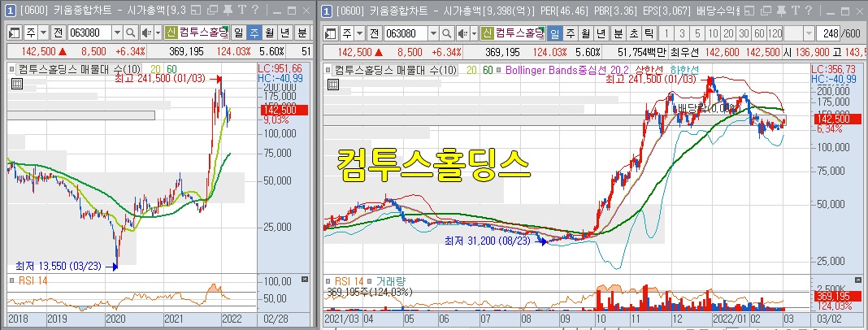Select the 60 interval button
Image resolution: width=868 pixels, height=330 pixels.
tap(759, 33)
